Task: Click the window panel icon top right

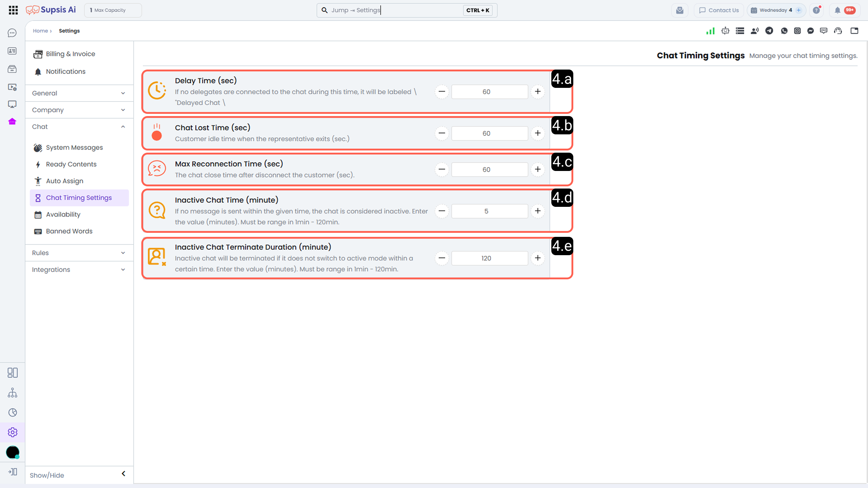Action: 854,31
